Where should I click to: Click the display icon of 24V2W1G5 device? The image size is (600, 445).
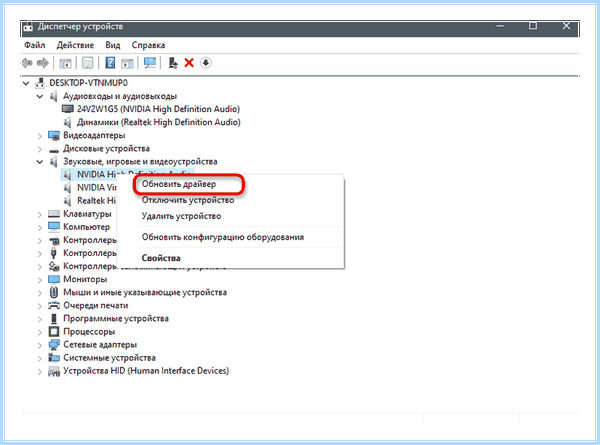coord(68,109)
